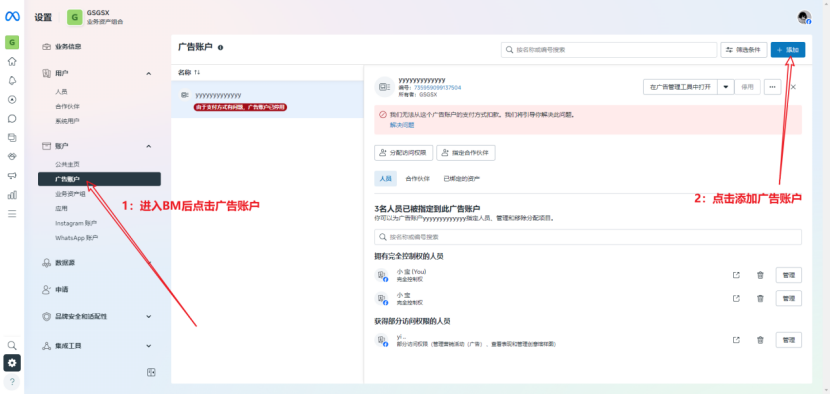Expand the 品牌安全和适配性 section
Image resolution: width=830 pixels, height=394 pixels.
coord(149,316)
